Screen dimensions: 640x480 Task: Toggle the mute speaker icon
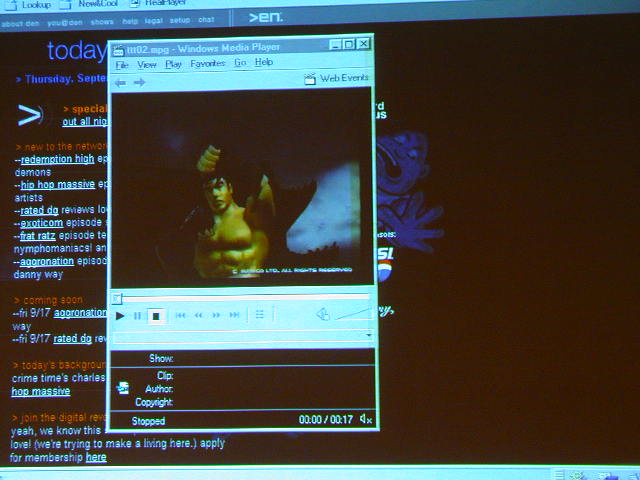click(322, 315)
